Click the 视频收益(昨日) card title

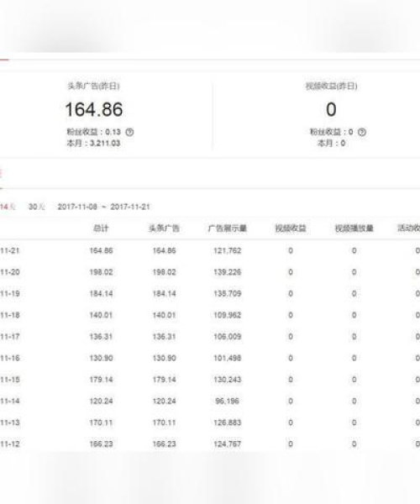click(x=331, y=87)
